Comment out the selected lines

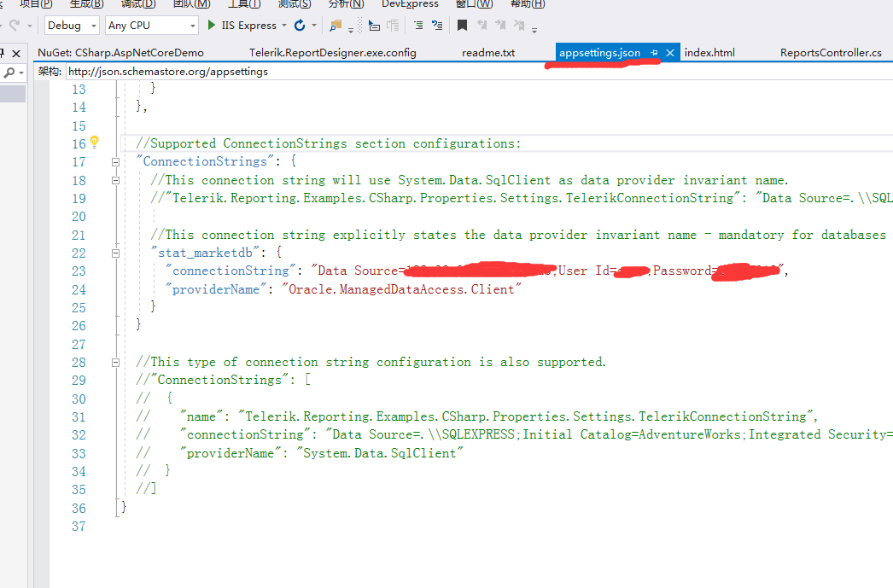coord(418,25)
